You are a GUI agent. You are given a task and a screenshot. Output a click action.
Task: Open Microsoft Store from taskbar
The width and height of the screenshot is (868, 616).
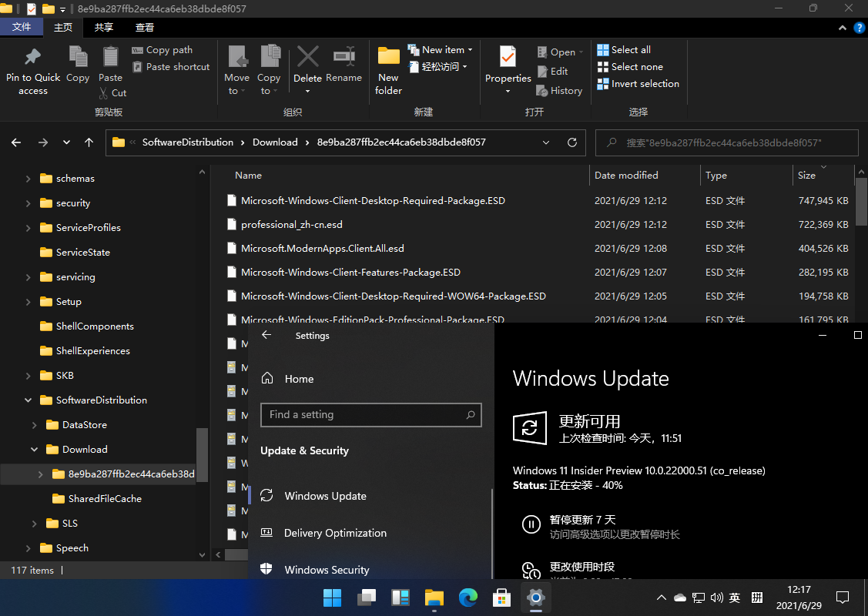(x=501, y=598)
